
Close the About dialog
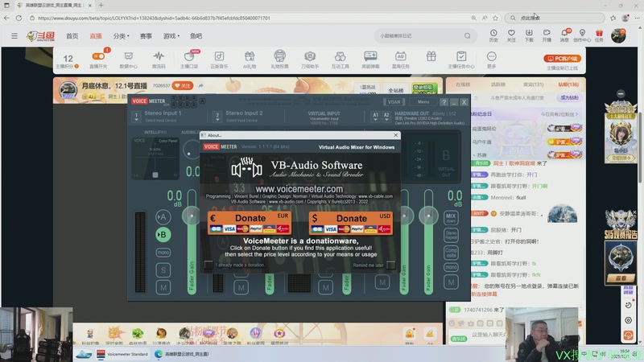pos(395,135)
